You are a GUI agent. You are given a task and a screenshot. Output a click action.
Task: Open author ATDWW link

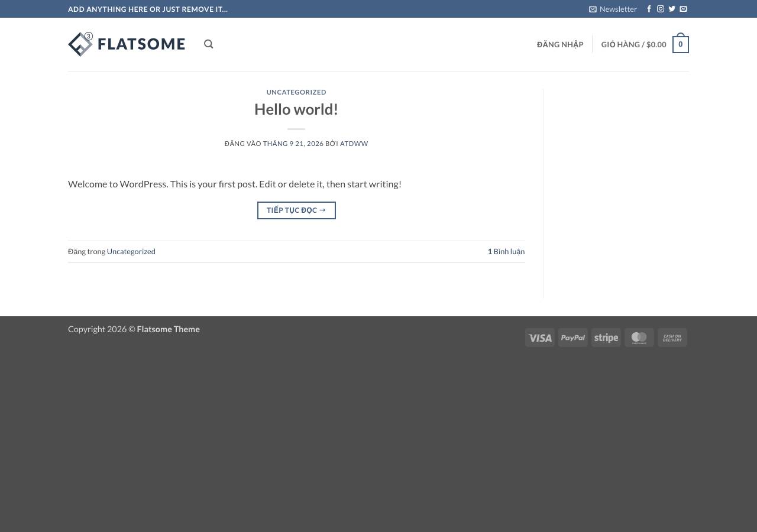pos(354,144)
